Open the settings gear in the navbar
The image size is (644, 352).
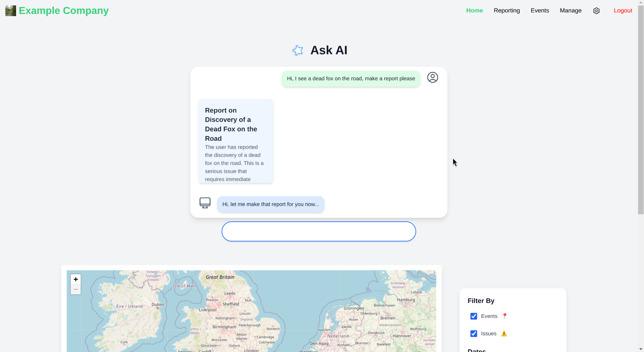[x=596, y=10]
